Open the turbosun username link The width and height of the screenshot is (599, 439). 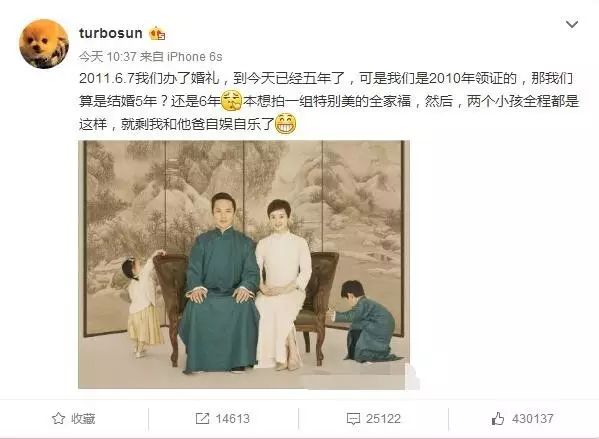(111, 33)
